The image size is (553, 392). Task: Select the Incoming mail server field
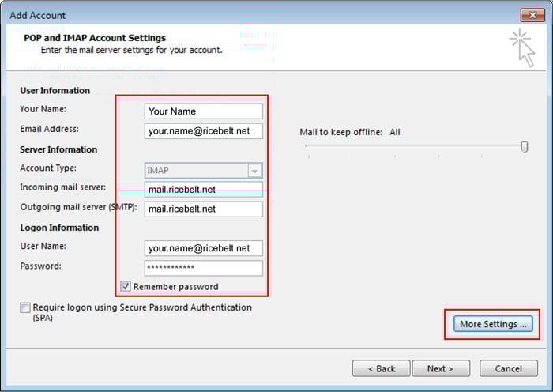pos(203,190)
